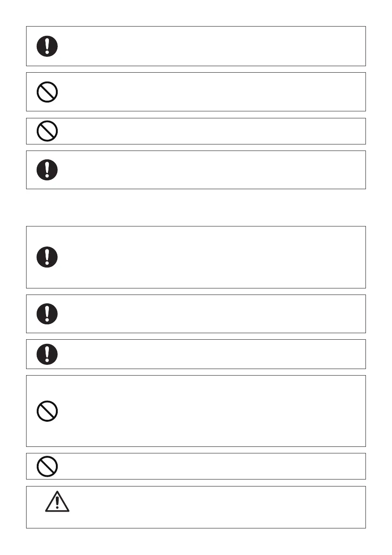Click the text area of the first prohibition box
The width and height of the screenshot is (392, 555).
click(x=210, y=92)
